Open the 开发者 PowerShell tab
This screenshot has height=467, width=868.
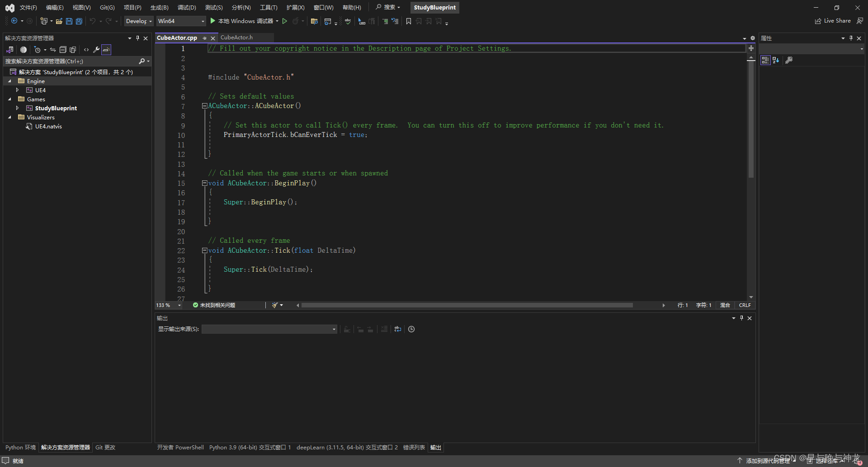point(180,448)
